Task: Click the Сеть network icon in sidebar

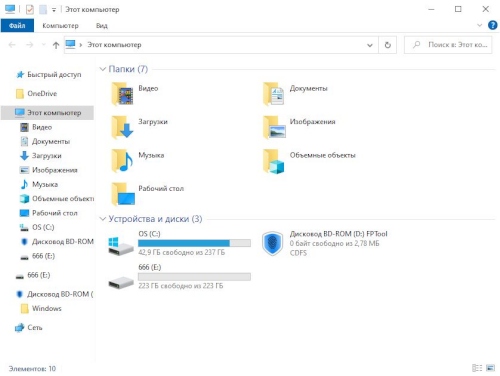Action: pos(20,328)
